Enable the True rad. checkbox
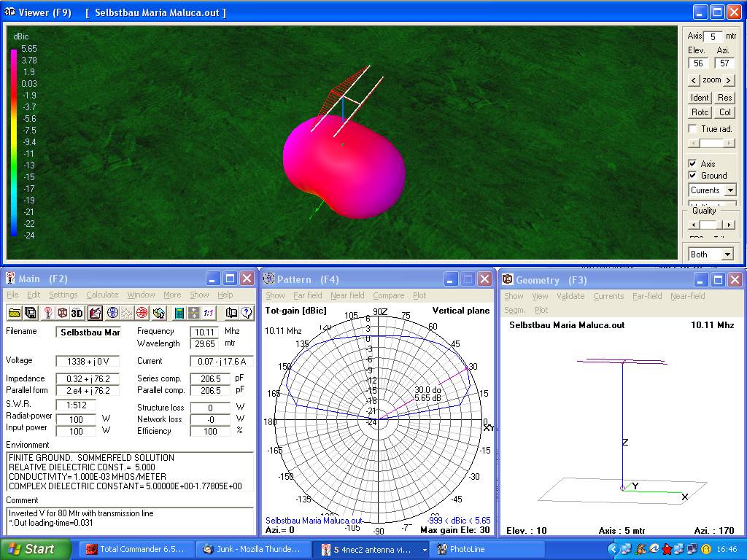This screenshot has width=747, height=560. [x=693, y=129]
